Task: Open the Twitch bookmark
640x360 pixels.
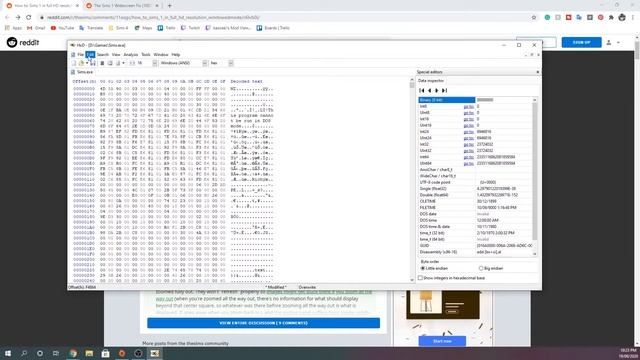Action: click(191, 28)
